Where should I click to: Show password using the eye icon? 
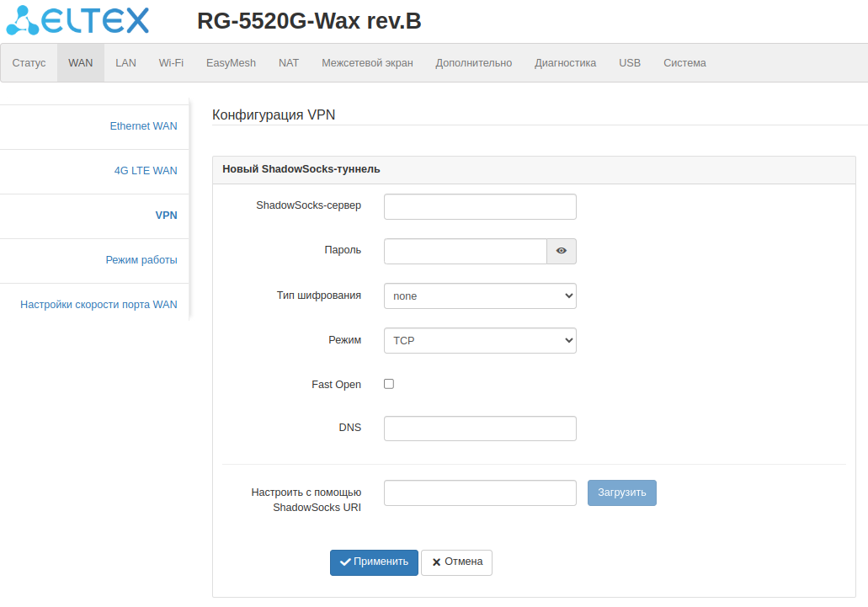[562, 251]
